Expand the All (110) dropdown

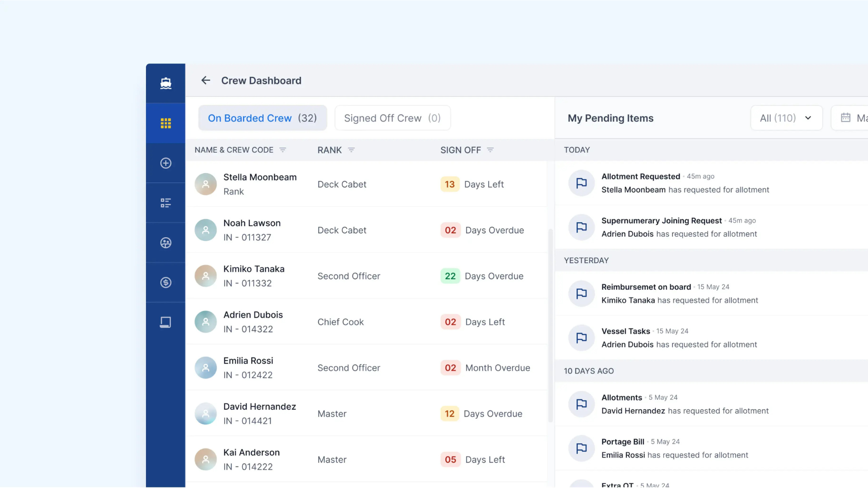[786, 118]
